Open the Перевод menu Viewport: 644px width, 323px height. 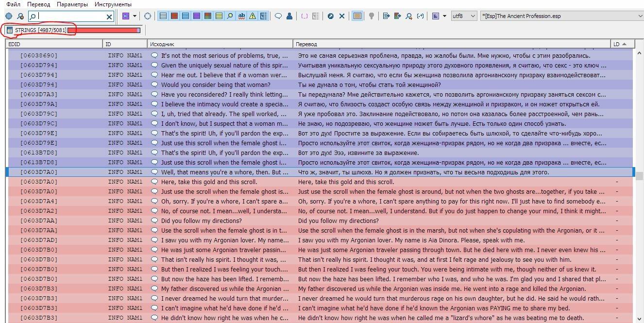point(39,4)
